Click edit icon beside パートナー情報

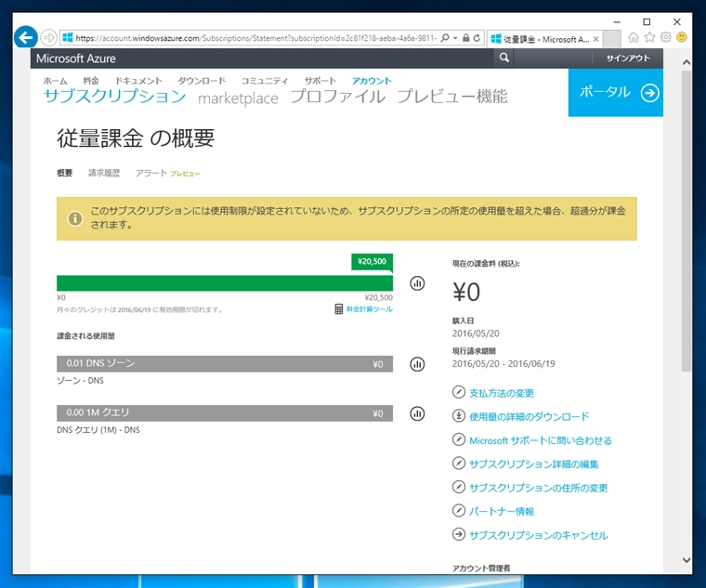point(458,511)
